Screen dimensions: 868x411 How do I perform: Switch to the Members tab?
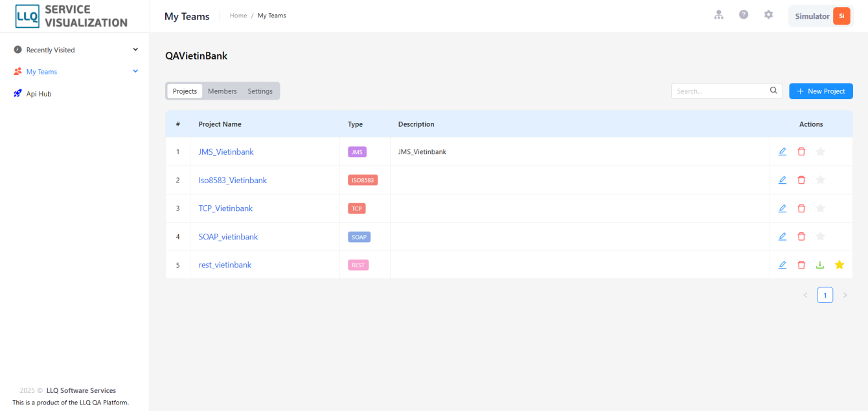[x=222, y=91]
